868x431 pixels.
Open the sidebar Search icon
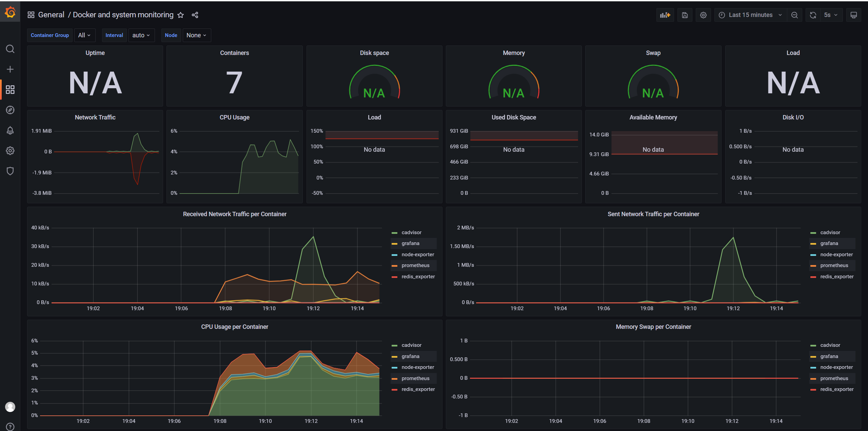coord(10,49)
